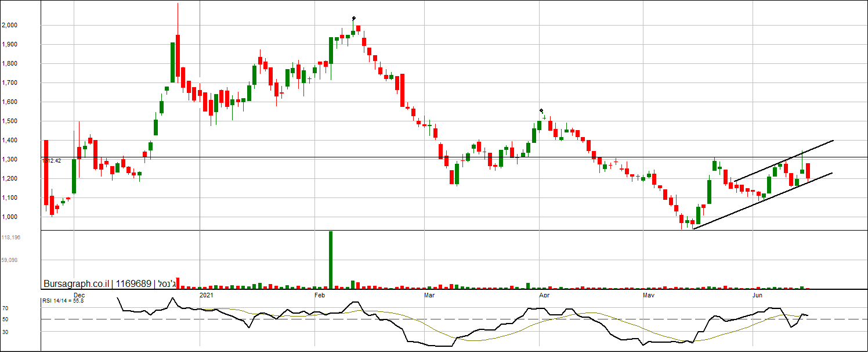Click the upper channel trendline in June
Image resolution: width=868 pixels, height=352 pixels.
pos(783,160)
